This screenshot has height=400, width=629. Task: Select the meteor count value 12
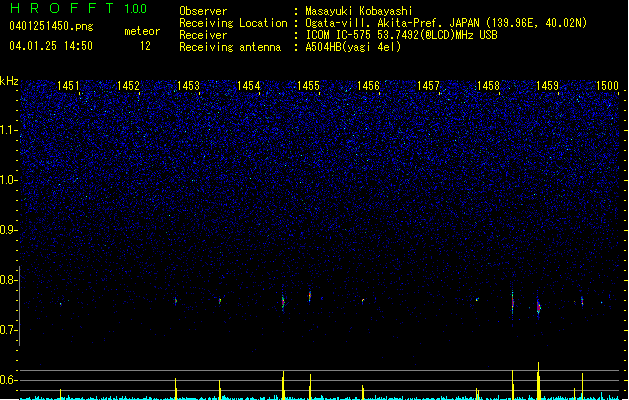coord(146,46)
